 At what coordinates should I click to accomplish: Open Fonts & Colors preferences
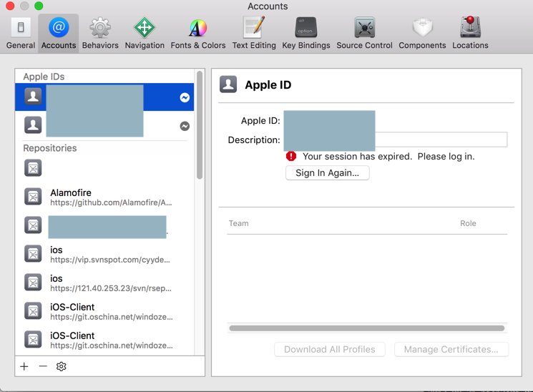198,34
